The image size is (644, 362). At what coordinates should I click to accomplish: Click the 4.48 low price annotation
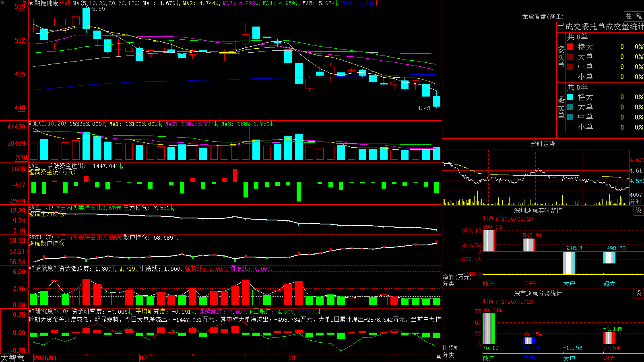(424, 108)
